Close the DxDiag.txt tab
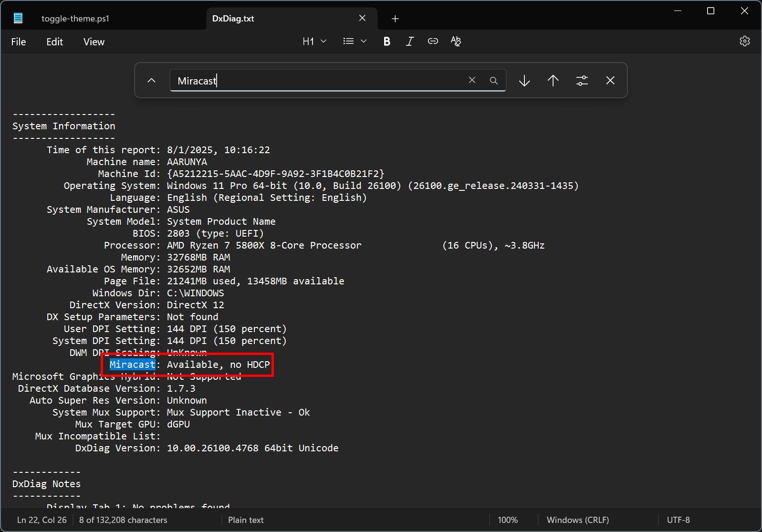This screenshot has width=762, height=532. tap(363, 18)
